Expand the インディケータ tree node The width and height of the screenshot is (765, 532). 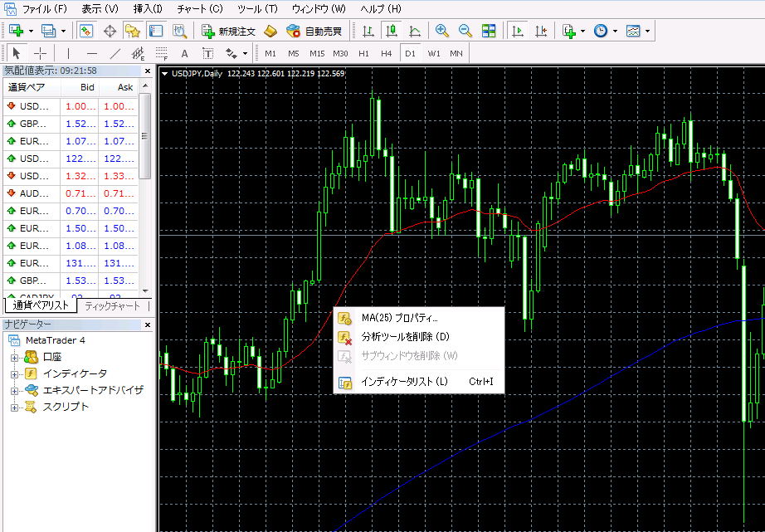[15, 374]
